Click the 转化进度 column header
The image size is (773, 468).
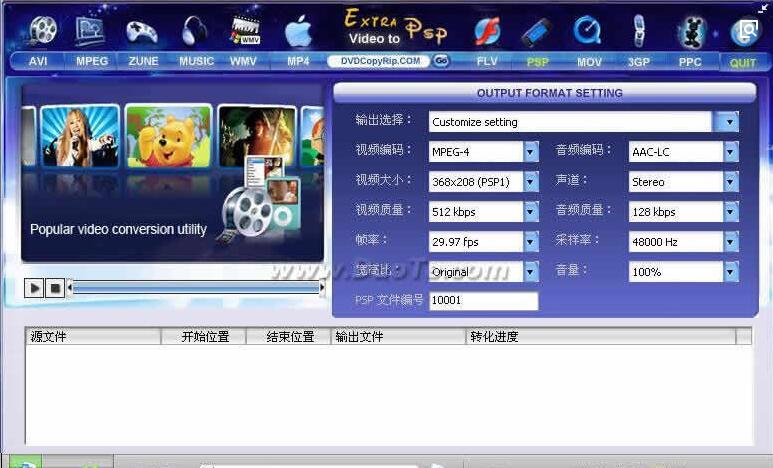[601, 337]
